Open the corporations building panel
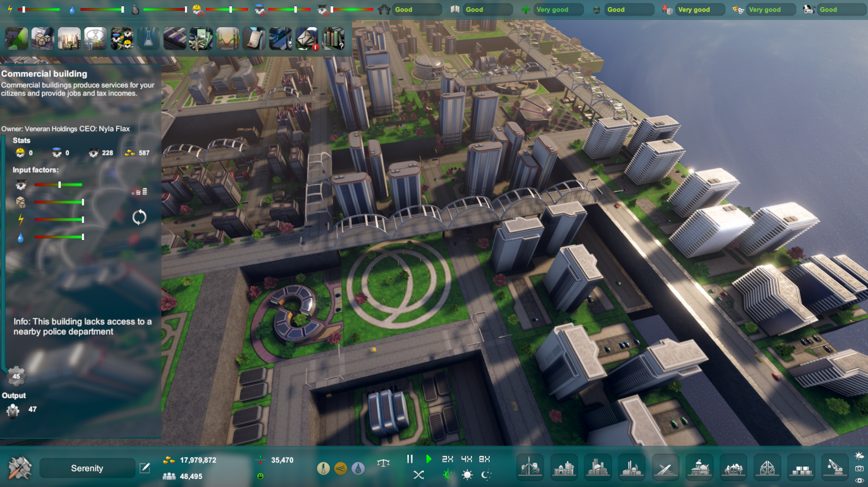This screenshot has width=868, height=487. point(280,39)
